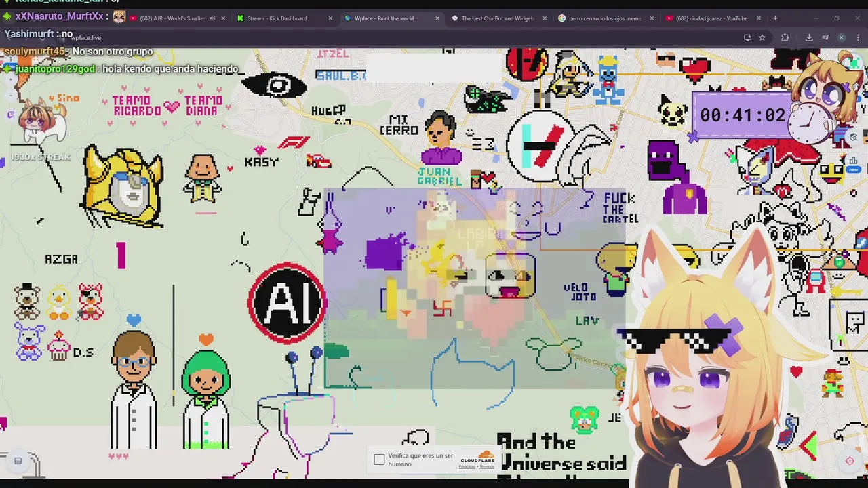Click the 'TEAMO DIANA' pink pixel text
The image size is (868, 488).
click(x=203, y=106)
